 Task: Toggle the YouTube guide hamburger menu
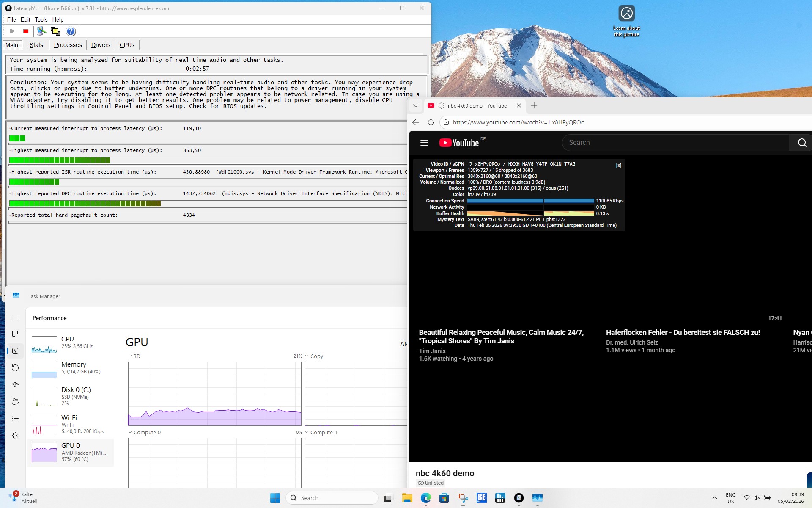pyautogui.click(x=424, y=143)
